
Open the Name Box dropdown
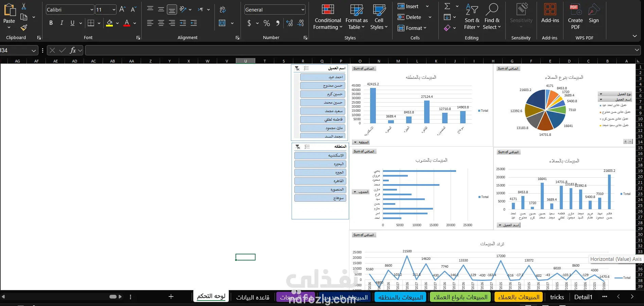coord(34,51)
